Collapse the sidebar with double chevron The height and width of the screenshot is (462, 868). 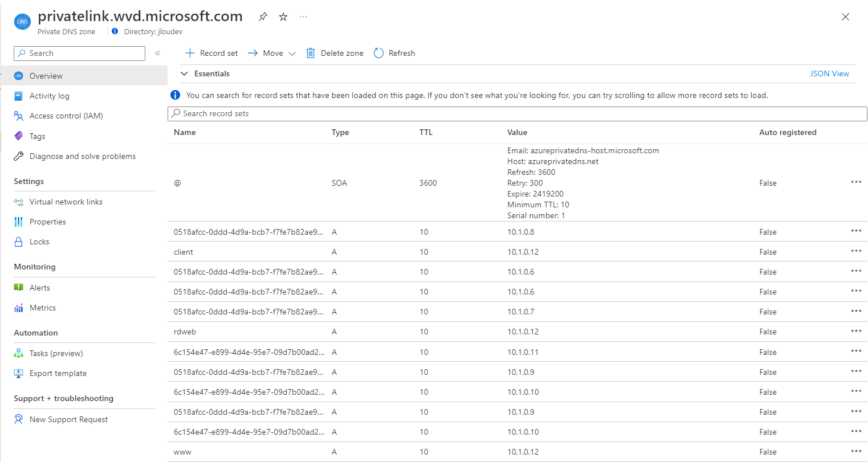click(x=158, y=53)
